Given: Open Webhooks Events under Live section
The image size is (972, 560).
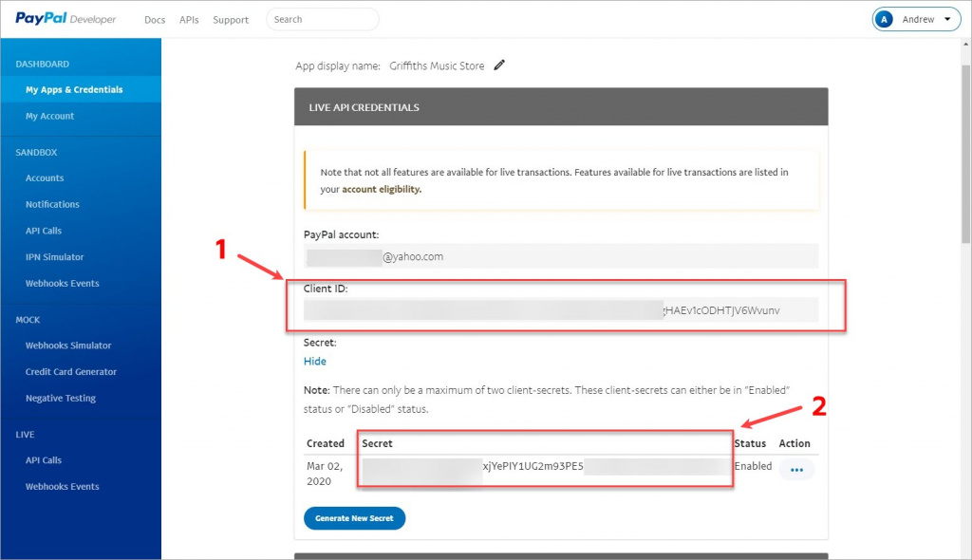Looking at the screenshot, I should tap(62, 486).
